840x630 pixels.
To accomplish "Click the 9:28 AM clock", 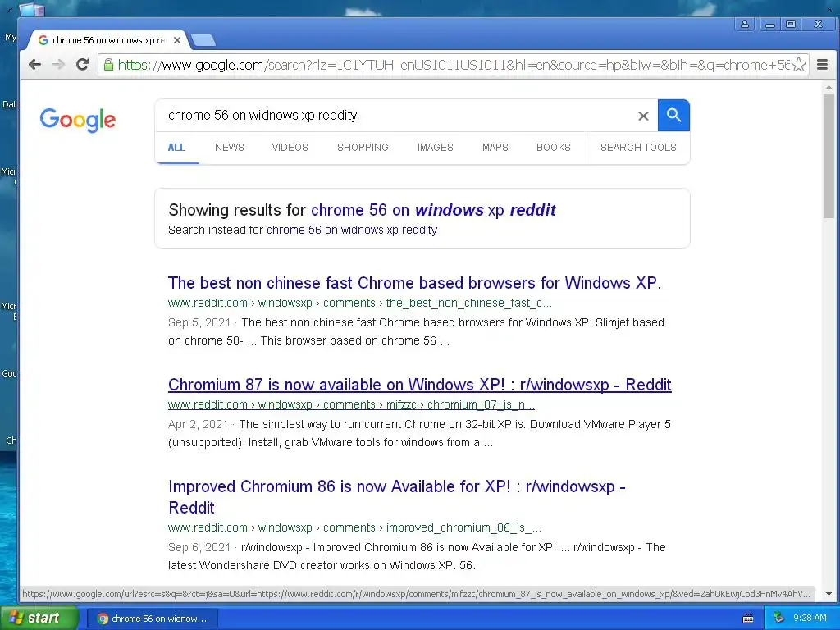I will 810,619.
